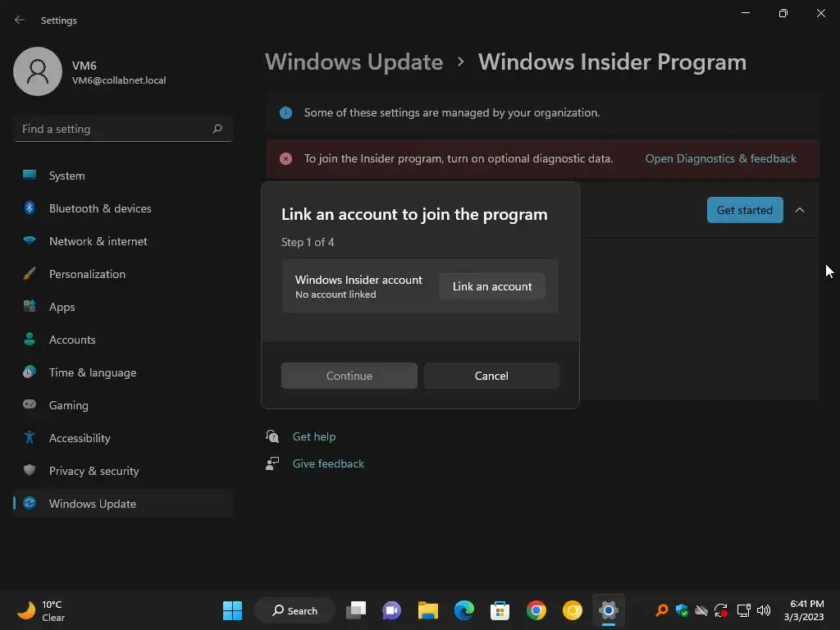Screen dimensions: 840x630
Task: Click the Get help icon
Action: [x=272, y=436]
